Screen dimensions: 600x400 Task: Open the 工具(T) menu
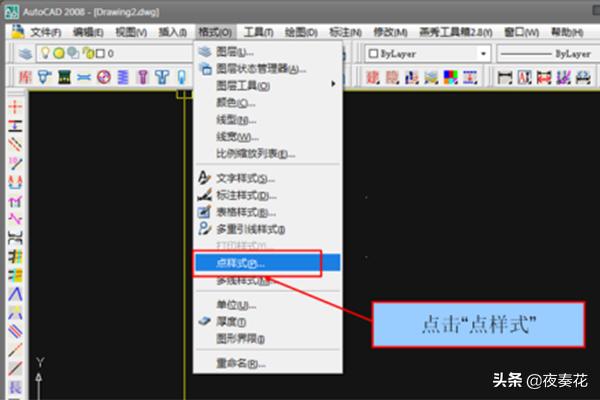pyautogui.click(x=258, y=32)
